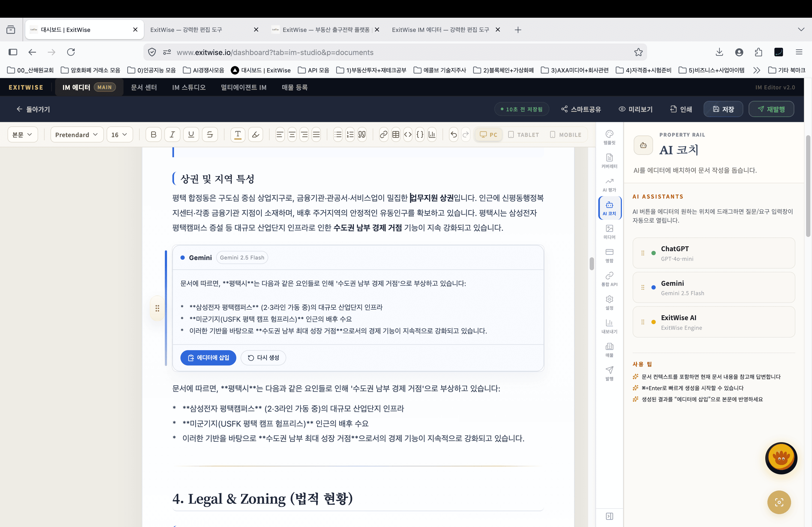The width and height of the screenshot is (812, 527).
Task: Switch to the IM 스튜디오 tab
Action: pos(189,87)
